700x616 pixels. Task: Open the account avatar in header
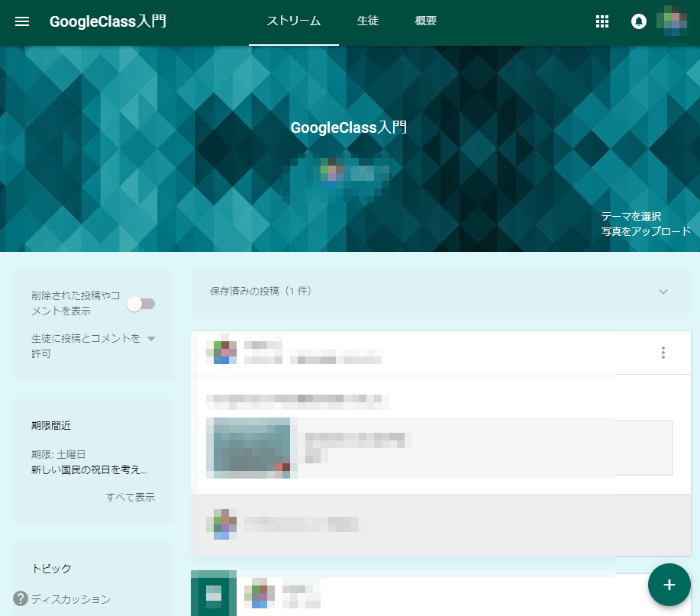(672, 21)
